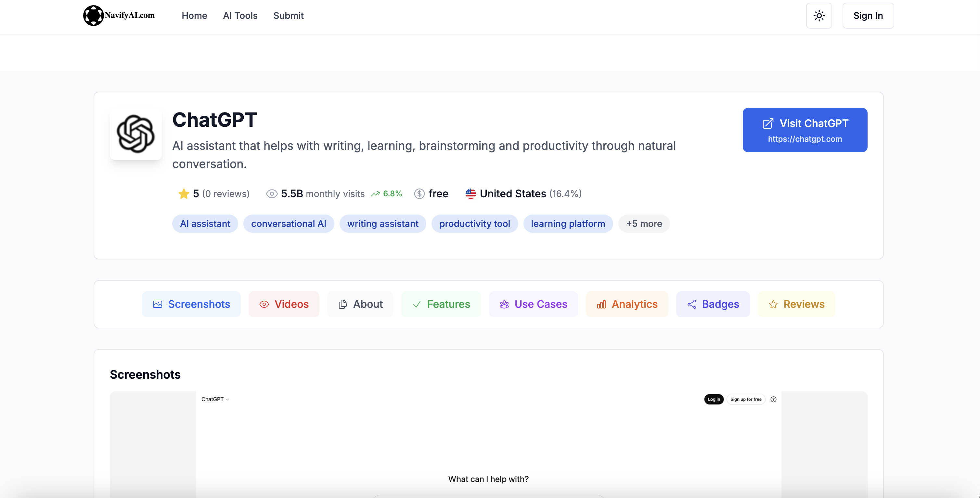Viewport: 980px width, 498px height.
Task: Toggle the light/dark theme sun button
Action: [819, 16]
